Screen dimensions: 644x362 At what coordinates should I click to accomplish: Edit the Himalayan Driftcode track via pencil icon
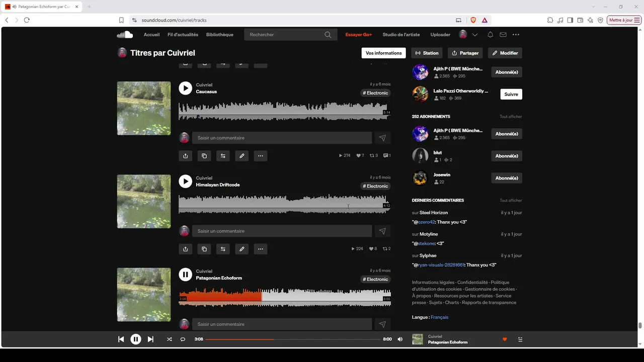pyautogui.click(x=242, y=249)
